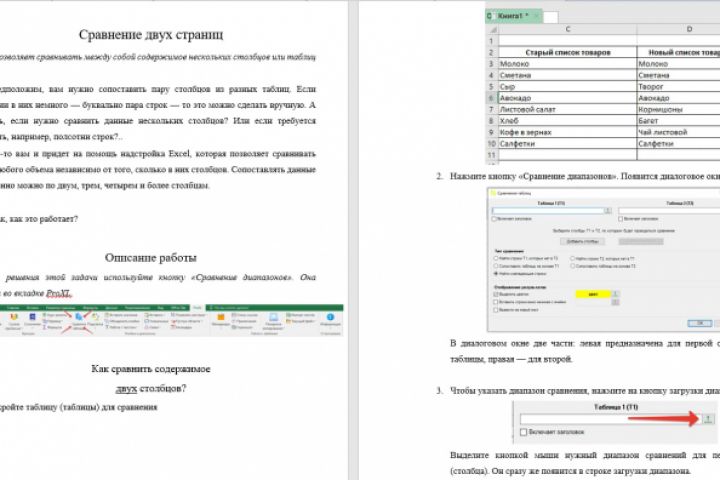Viewport: 720px width, 480px height.
Task: Toggle the middle results checkbox about inserting values
Action: [495, 302]
